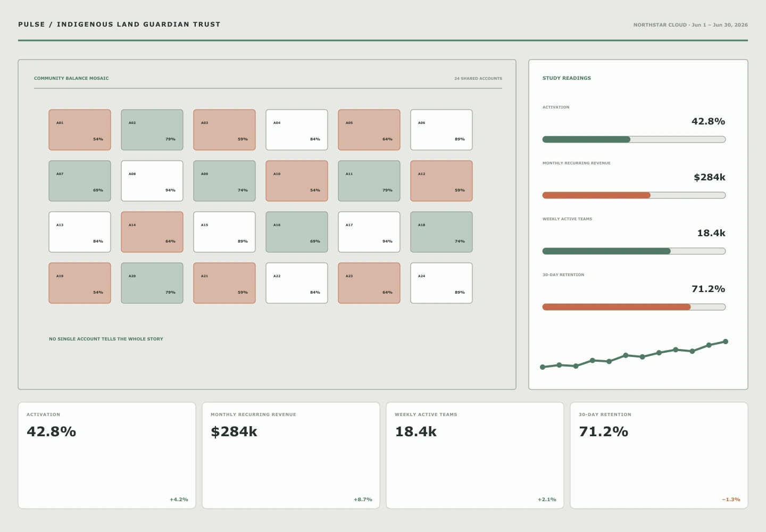Select the A23 tile showing 64%
Image resolution: width=766 pixels, height=532 pixels.
(x=369, y=283)
